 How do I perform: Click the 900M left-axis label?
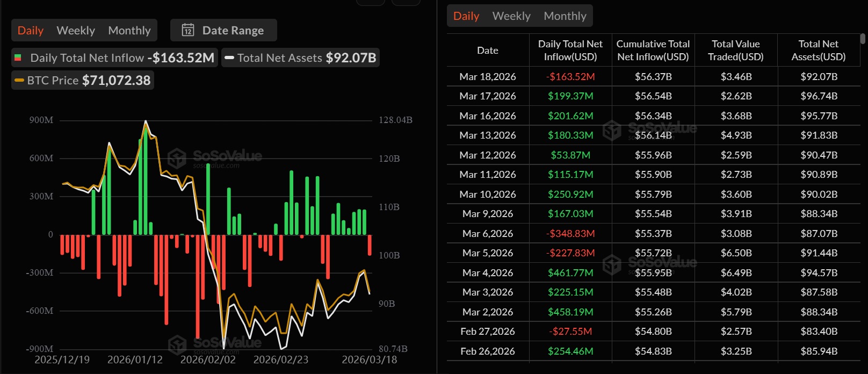click(x=41, y=120)
